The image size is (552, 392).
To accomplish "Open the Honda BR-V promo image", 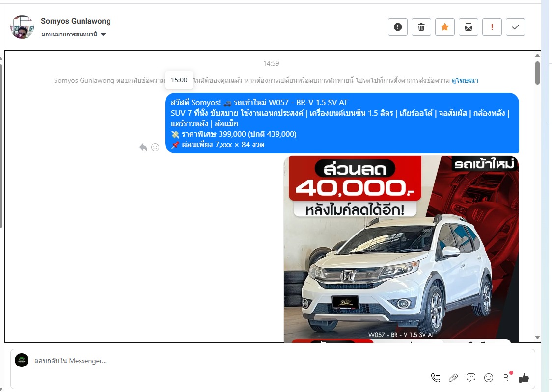I will 401,249.
